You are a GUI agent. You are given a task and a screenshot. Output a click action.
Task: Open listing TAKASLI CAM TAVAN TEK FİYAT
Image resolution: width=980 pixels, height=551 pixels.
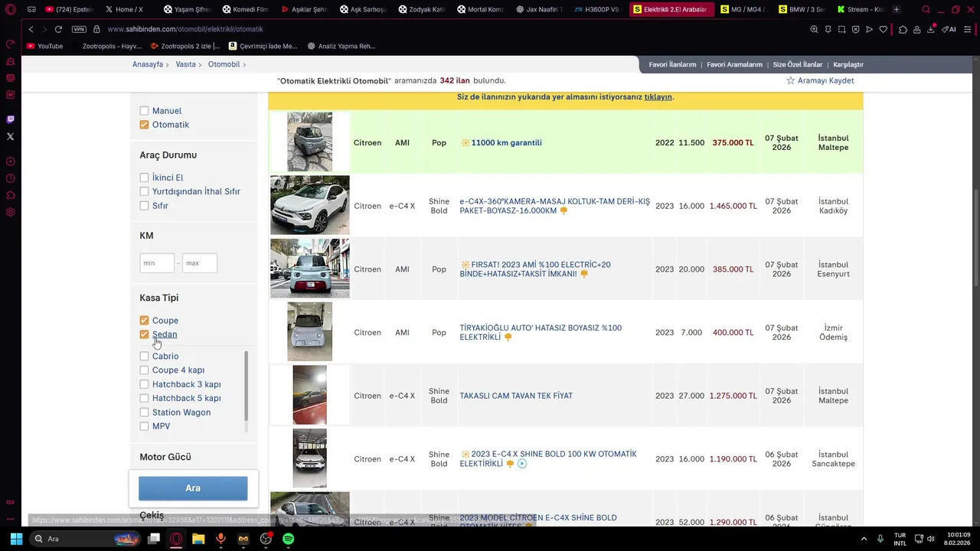(x=516, y=396)
